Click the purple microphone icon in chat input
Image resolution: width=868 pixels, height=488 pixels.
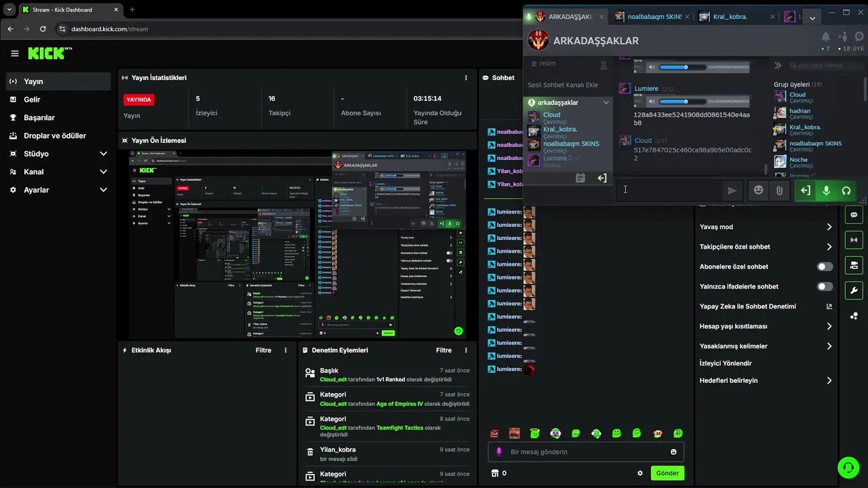499,452
